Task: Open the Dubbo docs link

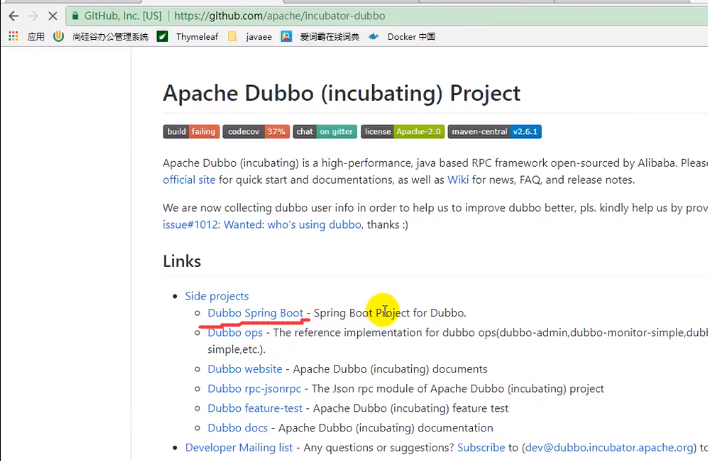Action: pyautogui.click(x=238, y=428)
